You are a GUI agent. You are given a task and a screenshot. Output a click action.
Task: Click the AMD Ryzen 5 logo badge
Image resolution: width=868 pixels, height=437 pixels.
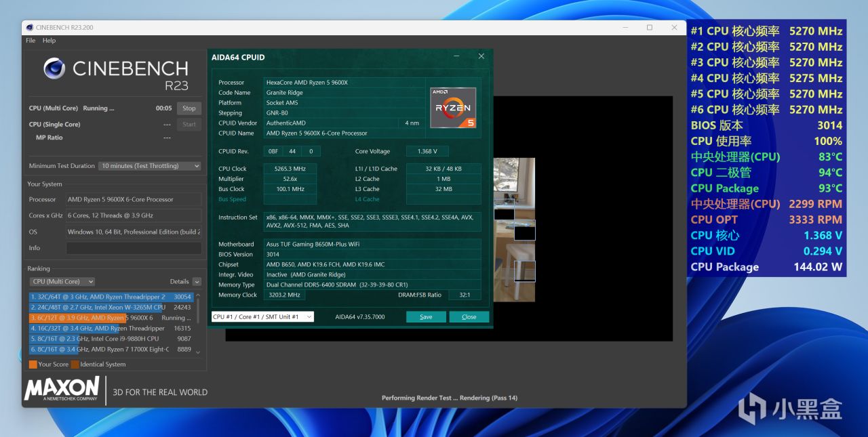click(x=453, y=108)
